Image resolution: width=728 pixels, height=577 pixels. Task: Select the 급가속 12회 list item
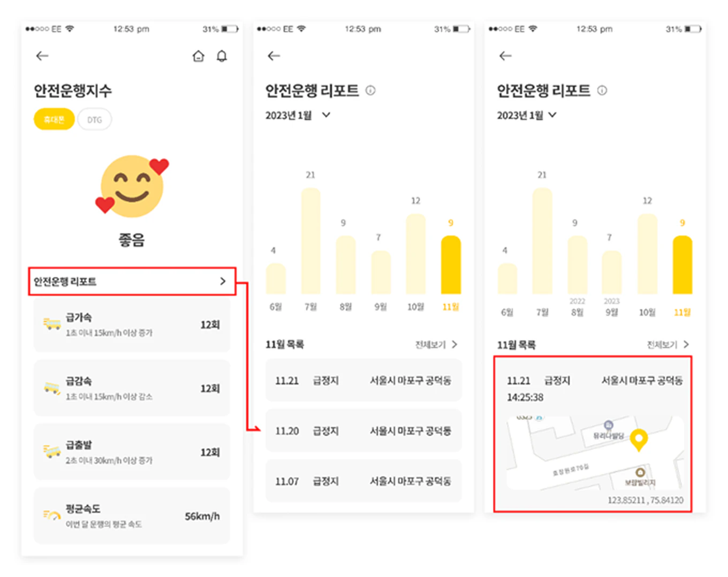point(132,325)
